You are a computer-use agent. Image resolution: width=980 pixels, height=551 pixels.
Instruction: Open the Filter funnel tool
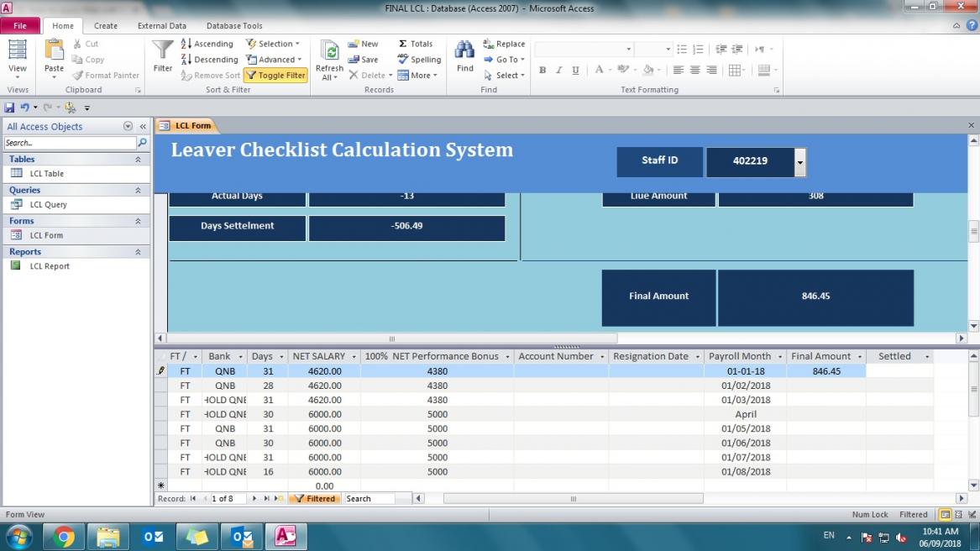[x=163, y=51]
